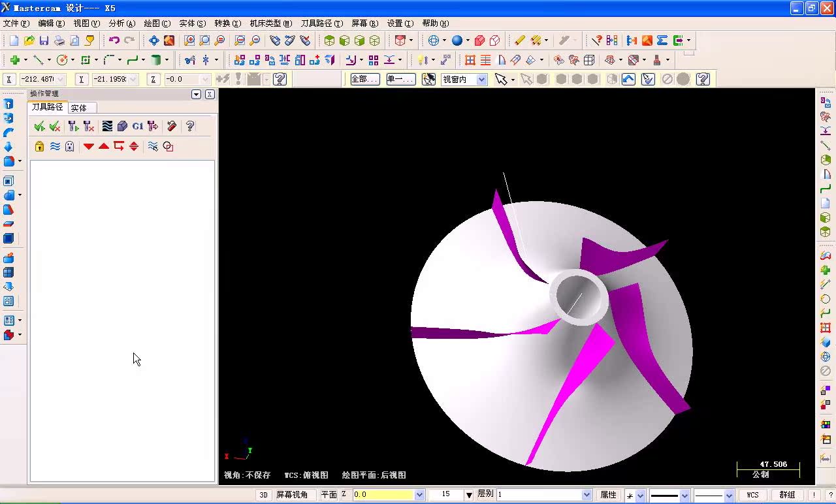Move insert arrow up with red triangle
Viewport: 836px width, 504px height.
coord(104,146)
